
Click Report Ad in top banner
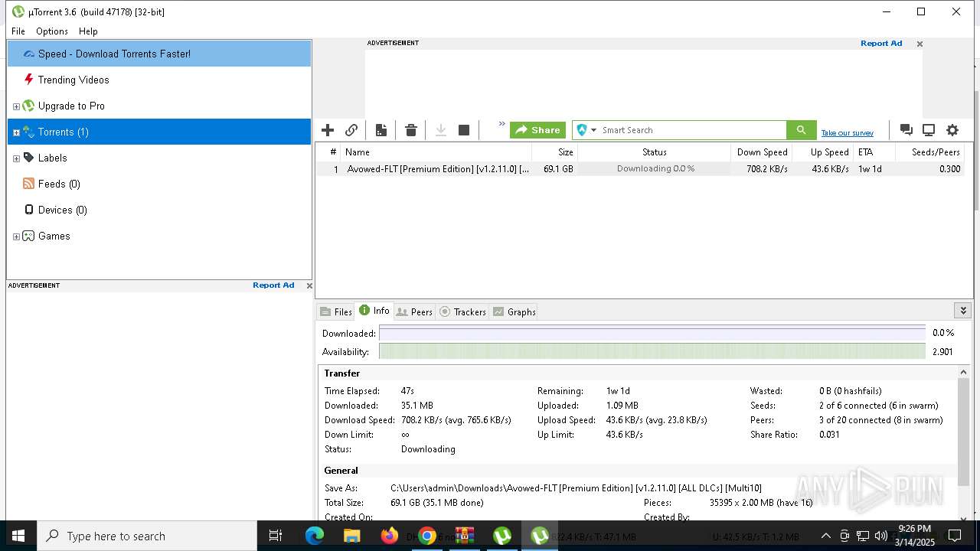[x=881, y=44]
